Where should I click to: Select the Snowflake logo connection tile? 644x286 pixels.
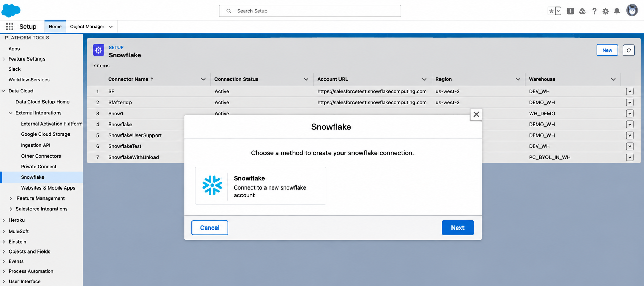pos(260,185)
